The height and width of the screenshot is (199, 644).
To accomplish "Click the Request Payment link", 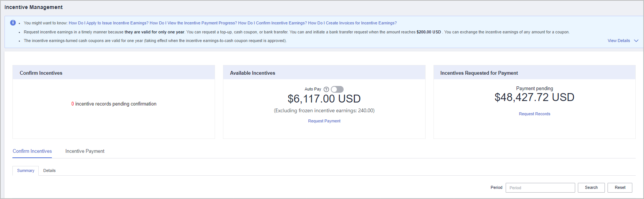I will pos(324,121).
